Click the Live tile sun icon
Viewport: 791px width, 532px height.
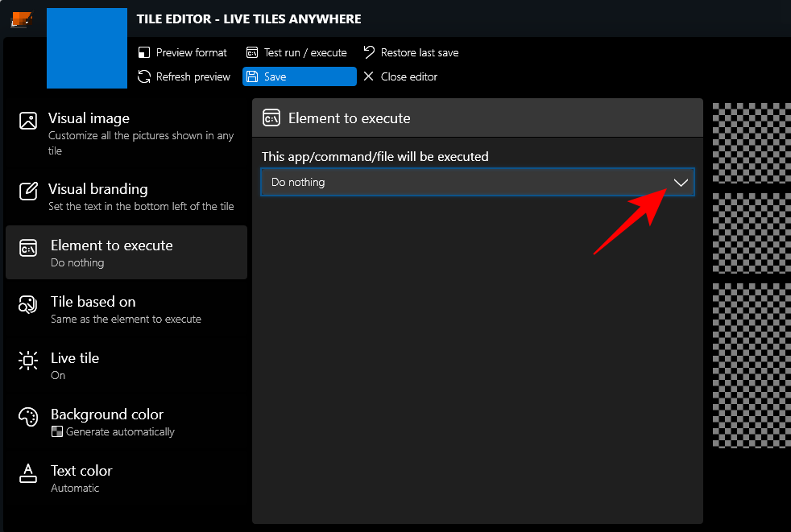pyautogui.click(x=28, y=361)
